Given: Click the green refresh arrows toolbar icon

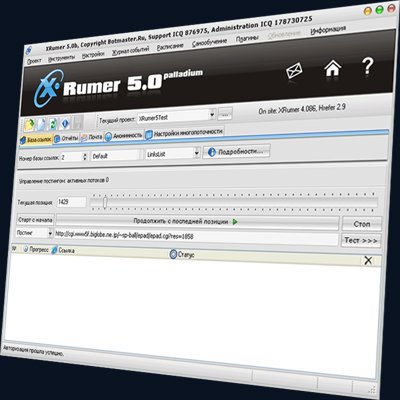Looking at the screenshot, I should [x=53, y=124].
